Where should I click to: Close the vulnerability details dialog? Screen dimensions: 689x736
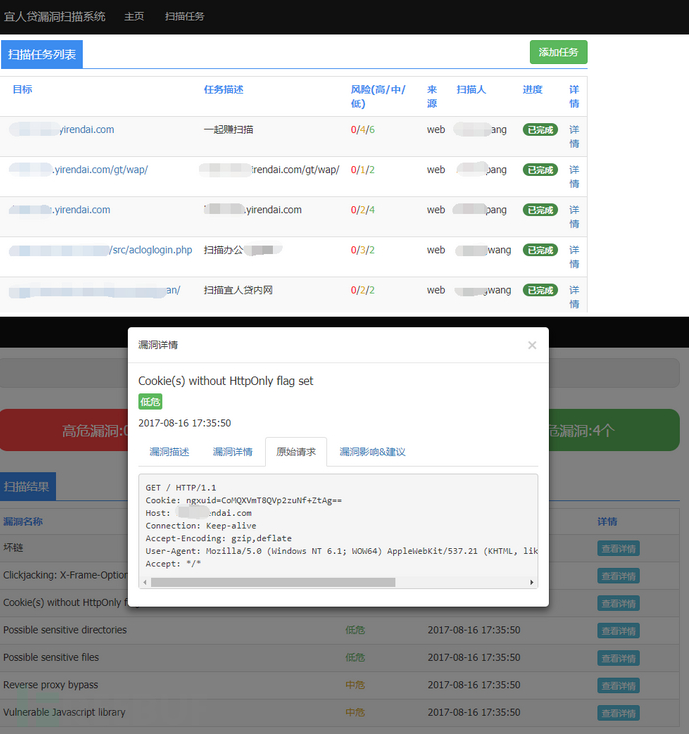pyautogui.click(x=531, y=345)
